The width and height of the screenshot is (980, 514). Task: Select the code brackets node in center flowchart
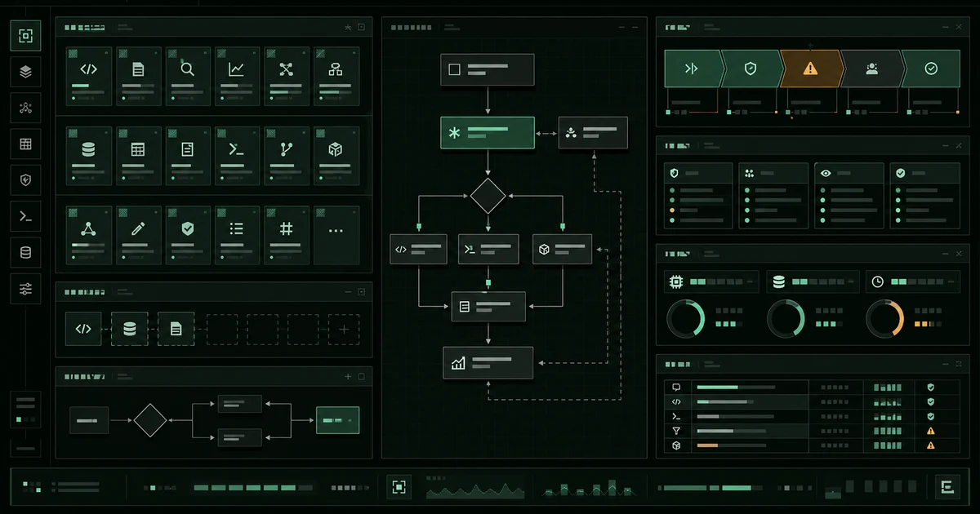coord(418,249)
